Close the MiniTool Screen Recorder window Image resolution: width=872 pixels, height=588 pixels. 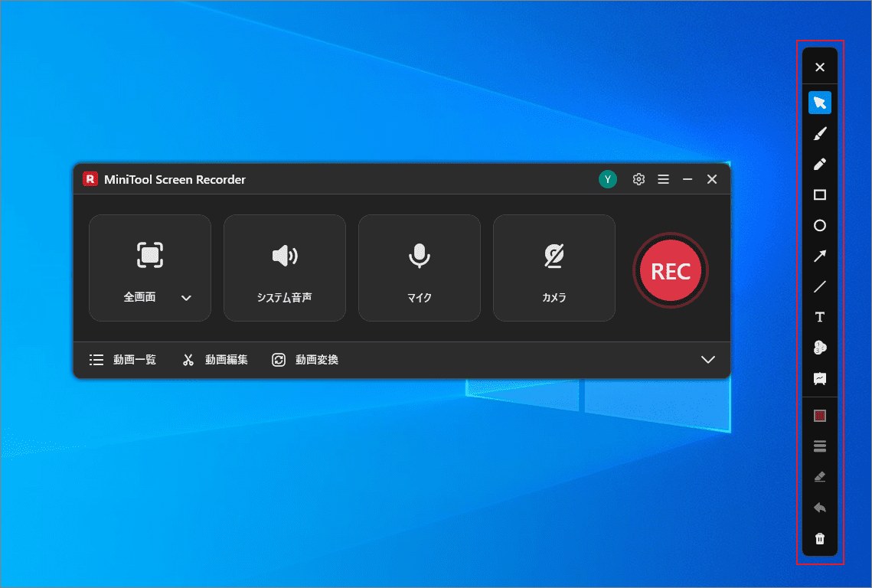click(x=712, y=179)
